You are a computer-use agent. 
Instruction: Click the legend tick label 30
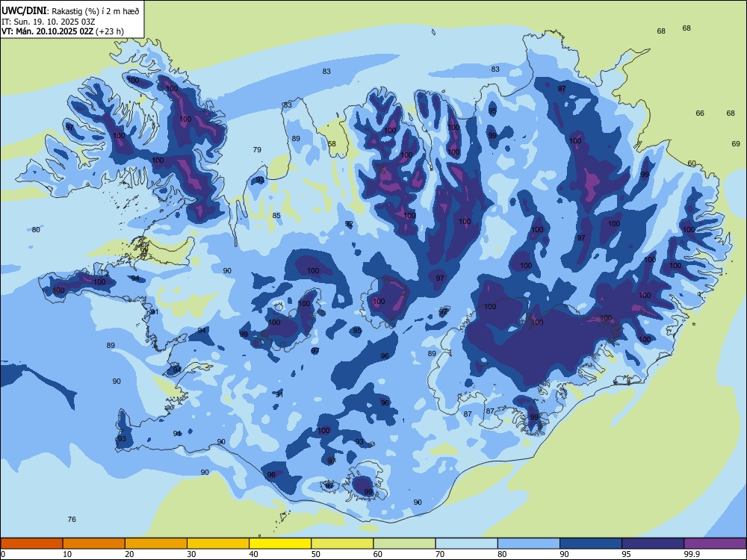(x=191, y=554)
